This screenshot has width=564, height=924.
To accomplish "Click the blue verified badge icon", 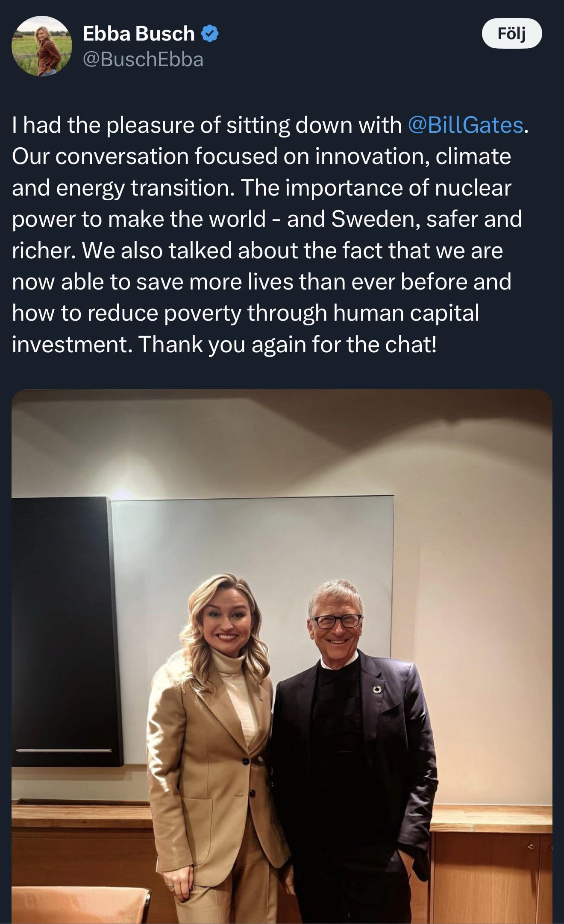I will click(210, 33).
